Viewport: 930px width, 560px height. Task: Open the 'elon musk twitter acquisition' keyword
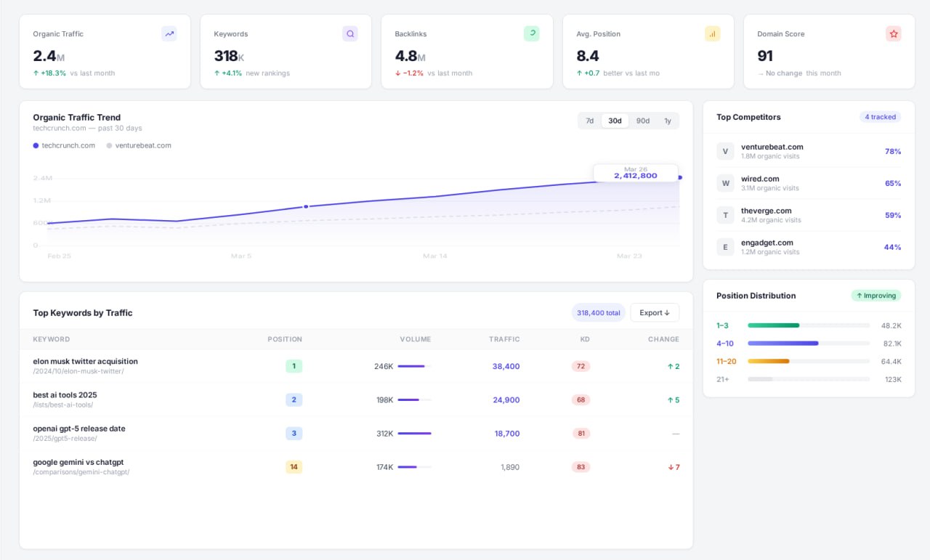(85, 361)
